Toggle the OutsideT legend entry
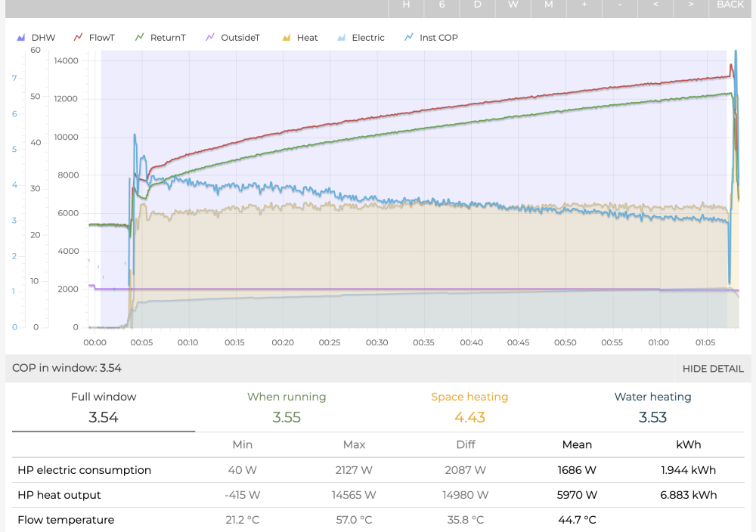The image size is (756, 532). click(x=233, y=38)
